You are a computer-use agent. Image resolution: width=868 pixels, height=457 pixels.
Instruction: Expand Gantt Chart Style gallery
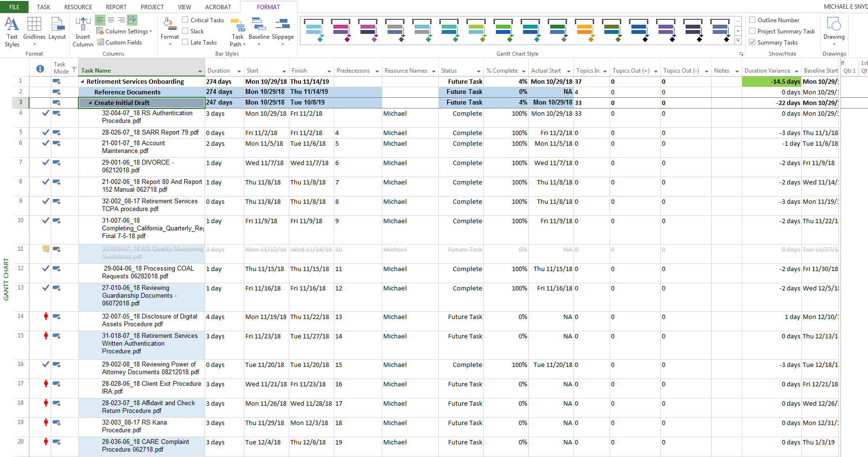[738, 41]
